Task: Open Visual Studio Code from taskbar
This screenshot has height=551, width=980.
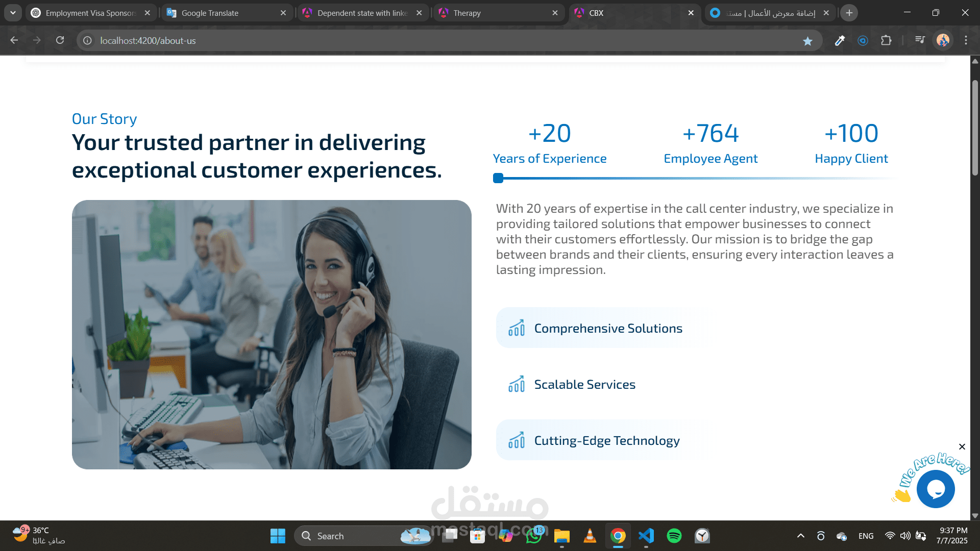Action: tap(646, 536)
